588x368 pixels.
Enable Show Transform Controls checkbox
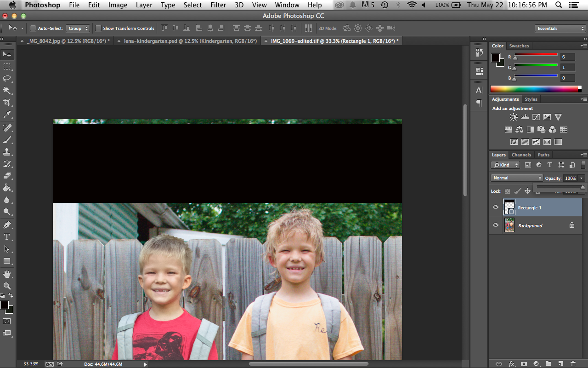tap(98, 29)
